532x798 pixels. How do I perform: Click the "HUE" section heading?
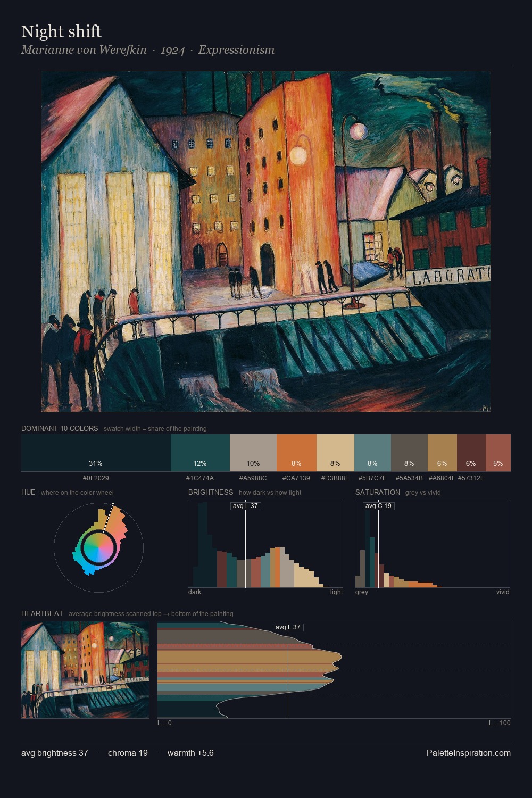click(28, 492)
